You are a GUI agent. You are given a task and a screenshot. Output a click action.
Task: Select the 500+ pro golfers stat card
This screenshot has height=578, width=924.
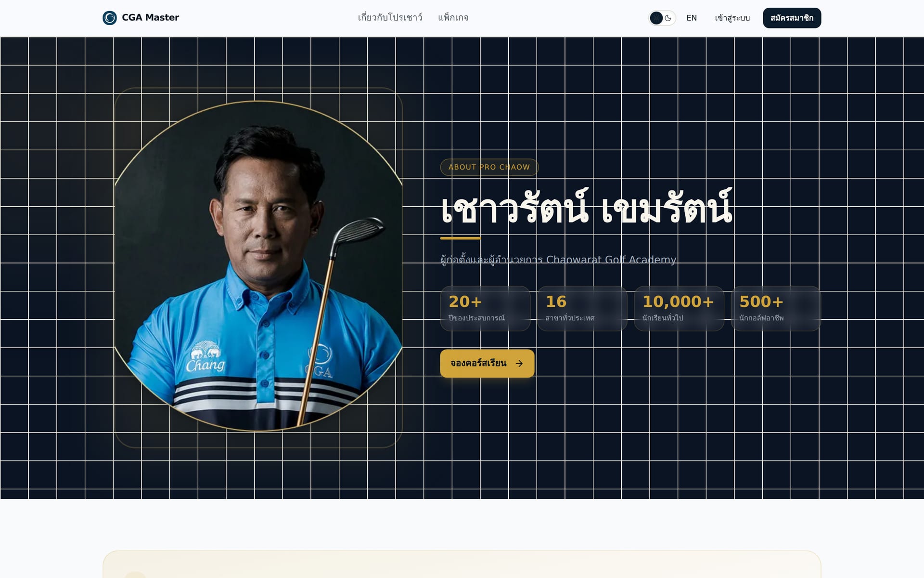[776, 309]
